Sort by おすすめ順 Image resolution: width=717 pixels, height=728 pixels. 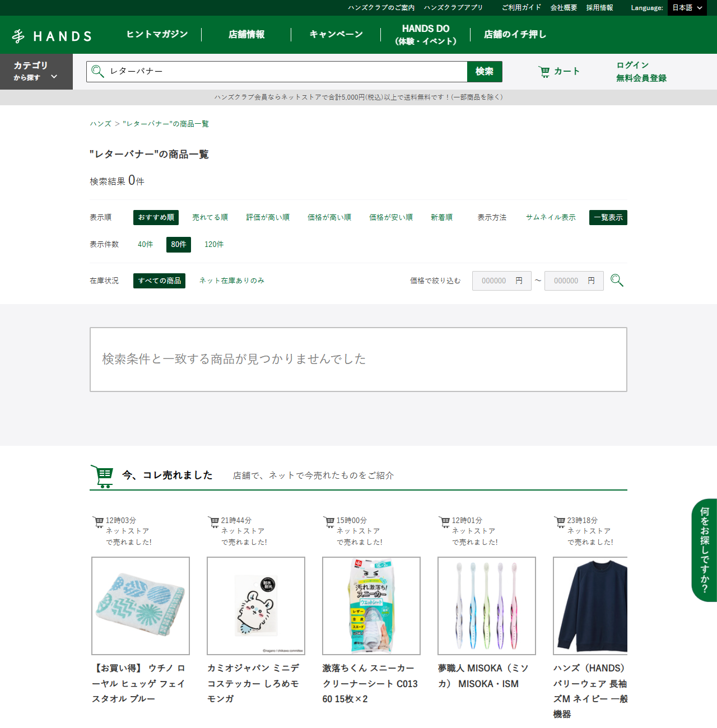coord(156,217)
